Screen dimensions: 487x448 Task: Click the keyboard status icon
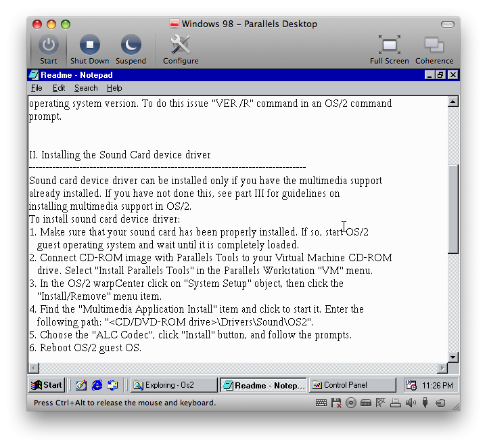coord(321,403)
